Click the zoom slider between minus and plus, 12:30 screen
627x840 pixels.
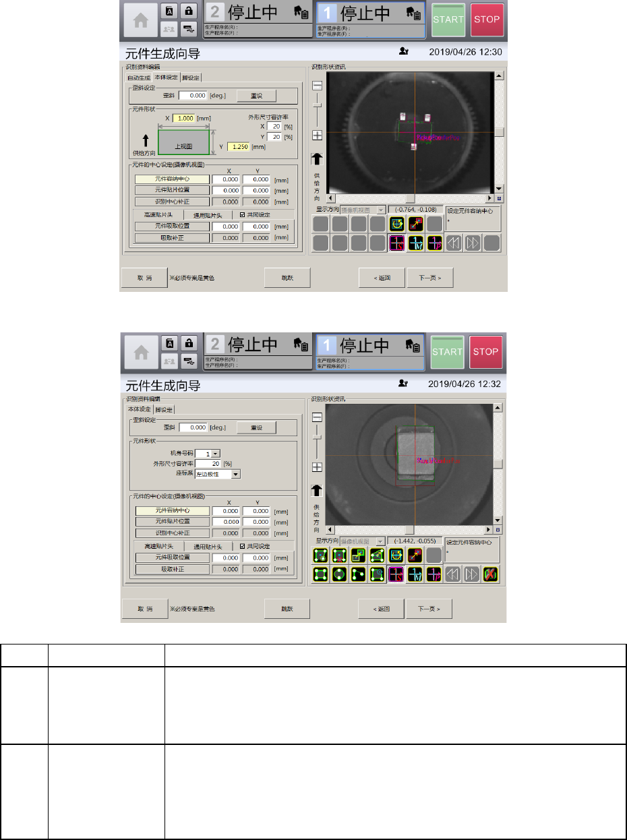click(317, 111)
